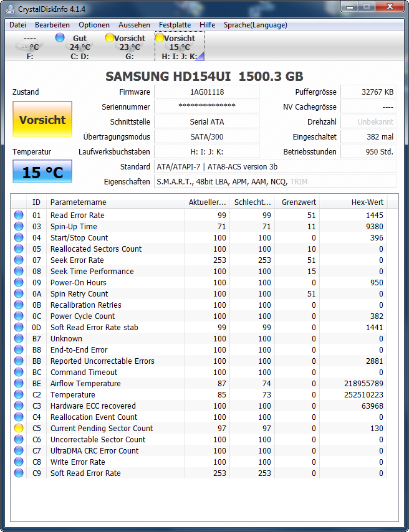Image resolution: width=409 pixels, height=532 pixels.
Task: Click the status icon for C9 Soft Read Error Rate
Action: coord(19,473)
